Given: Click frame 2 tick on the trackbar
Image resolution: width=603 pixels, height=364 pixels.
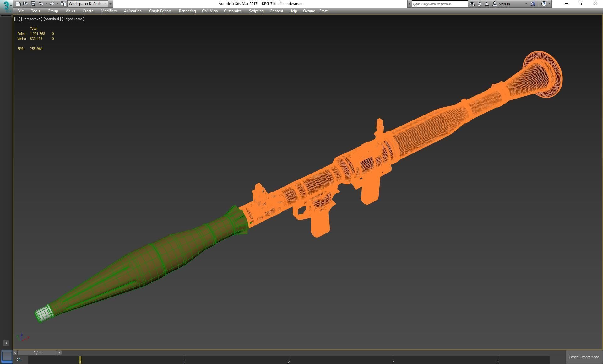Looking at the screenshot, I should pos(289,360).
